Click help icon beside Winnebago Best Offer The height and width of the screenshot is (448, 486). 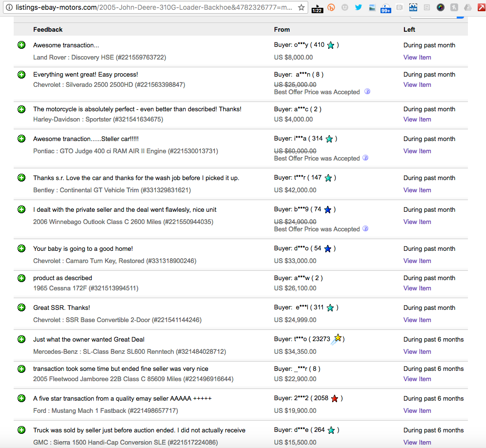365,229
